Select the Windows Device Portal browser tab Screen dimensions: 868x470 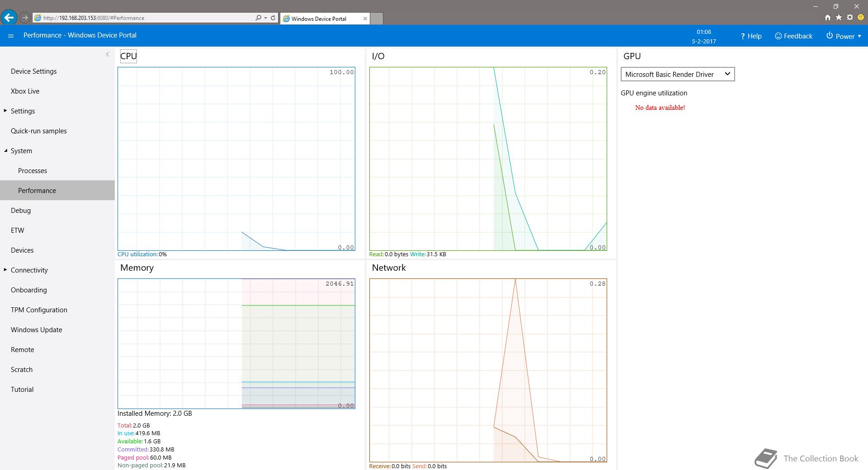(325, 19)
